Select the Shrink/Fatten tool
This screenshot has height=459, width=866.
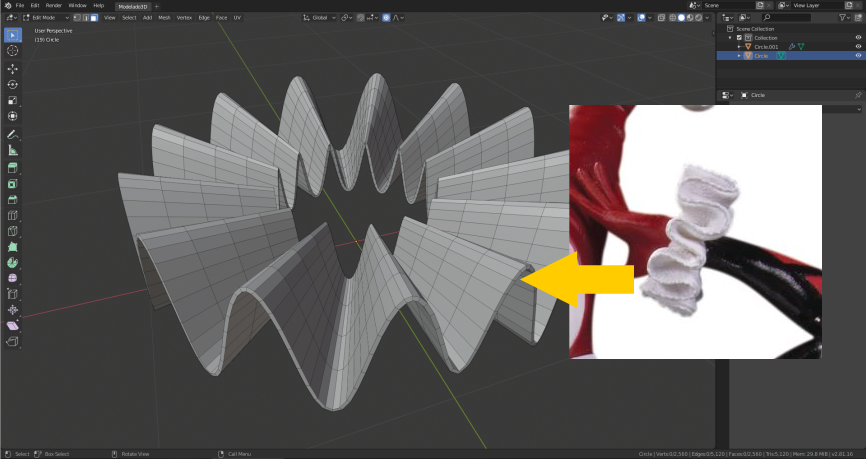click(12, 310)
